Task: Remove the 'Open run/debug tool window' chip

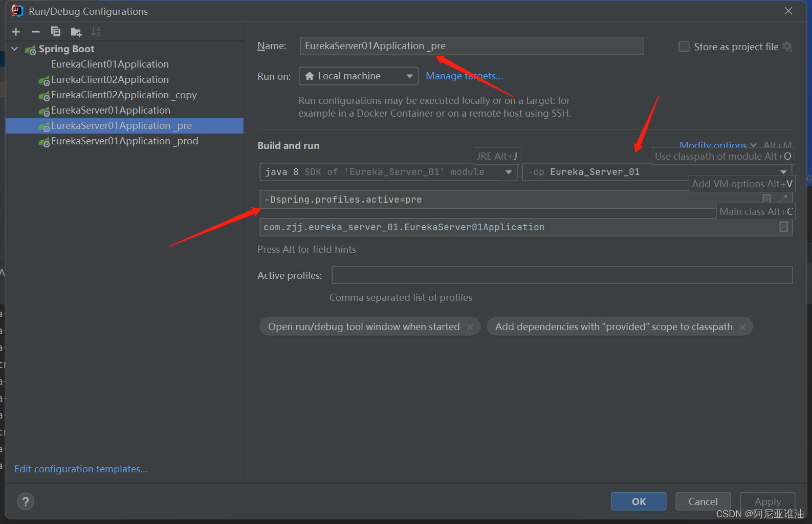Action: coord(470,326)
